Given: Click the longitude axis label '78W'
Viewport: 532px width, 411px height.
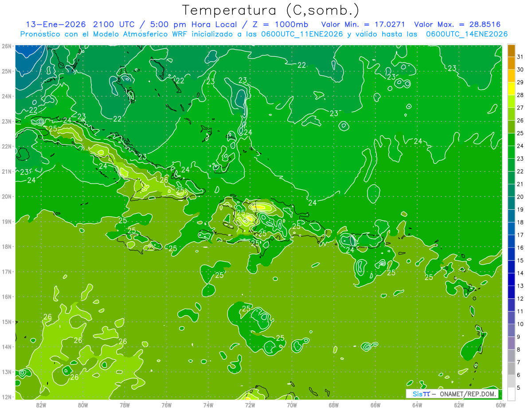Looking at the screenshot, I should coord(125,405).
